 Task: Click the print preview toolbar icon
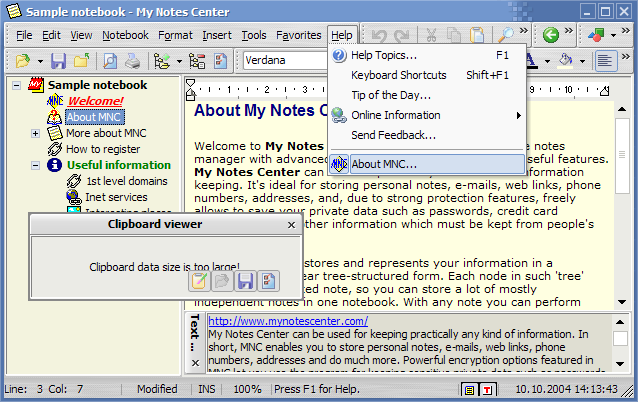pos(110,61)
